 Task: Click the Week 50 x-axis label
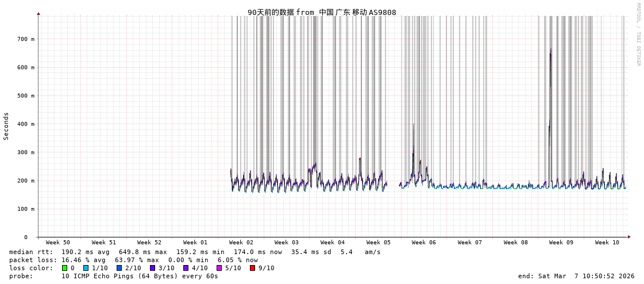click(58, 243)
